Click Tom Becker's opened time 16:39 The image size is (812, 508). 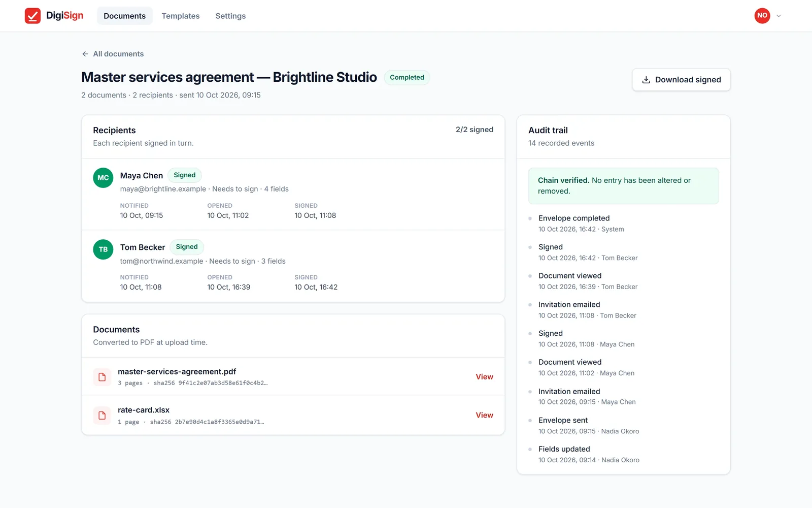[x=228, y=287]
